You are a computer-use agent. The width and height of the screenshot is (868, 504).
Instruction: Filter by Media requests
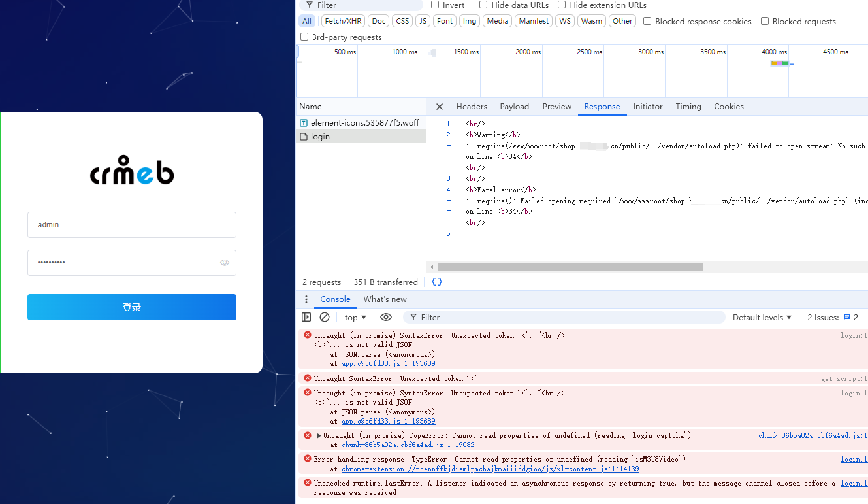[498, 21]
